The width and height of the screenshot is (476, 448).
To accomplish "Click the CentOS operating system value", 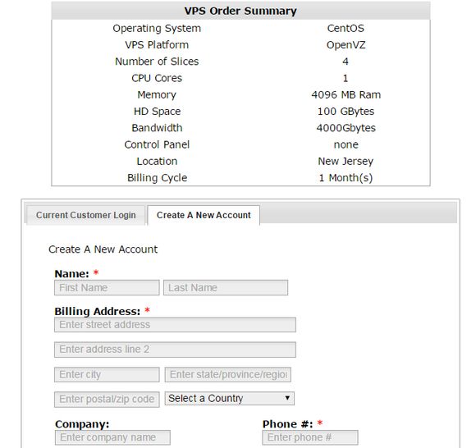I will (x=346, y=28).
